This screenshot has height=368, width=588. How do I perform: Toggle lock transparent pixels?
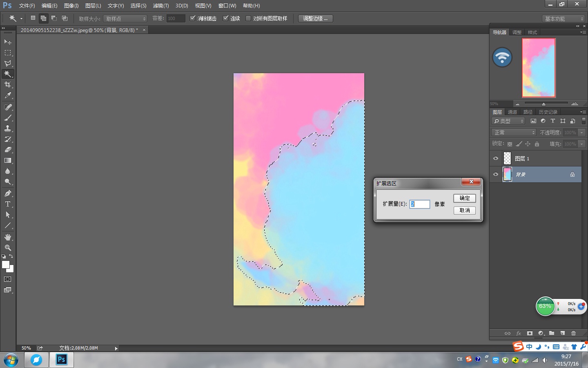[x=510, y=144]
